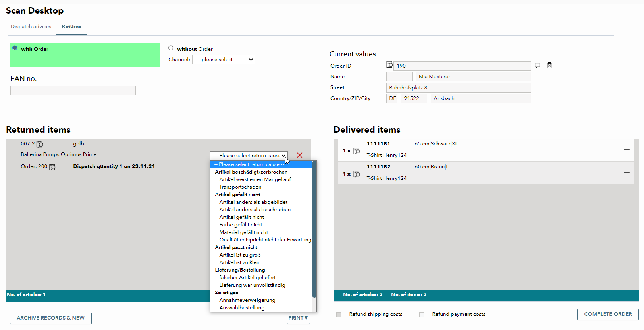Choose 'Artikel weist einen Mangel auf' cause
Viewport: 644px width, 330px height.
255,179
